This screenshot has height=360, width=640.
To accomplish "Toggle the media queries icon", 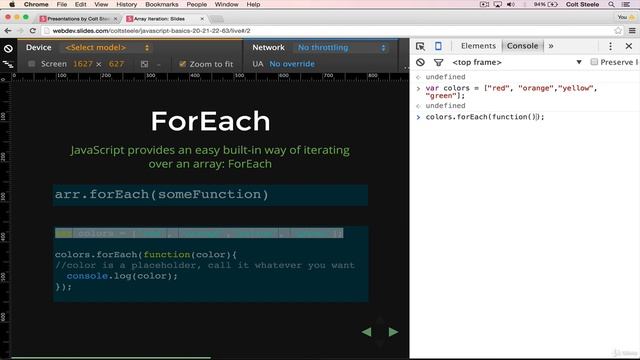I will coord(8,64).
